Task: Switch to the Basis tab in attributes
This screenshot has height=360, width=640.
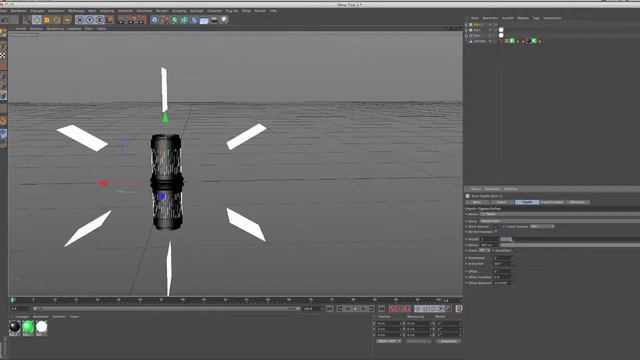Action: click(477, 202)
